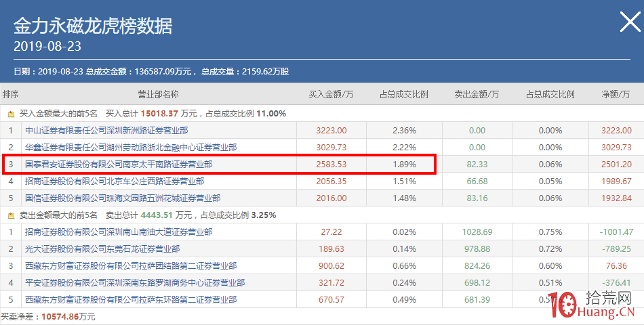Select net amount 1989.67 cell
The height and width of the screenshot is (325, 644).
[616, 181]
